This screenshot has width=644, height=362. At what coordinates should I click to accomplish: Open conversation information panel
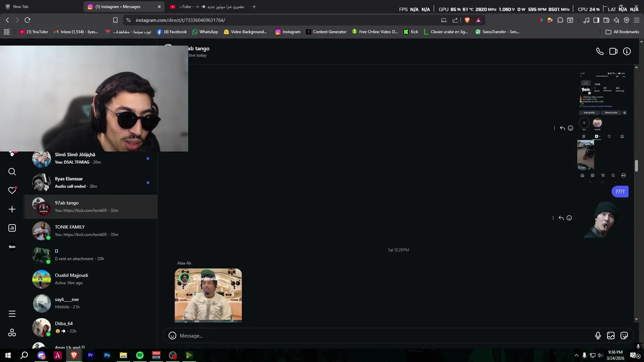coord(627,51)
